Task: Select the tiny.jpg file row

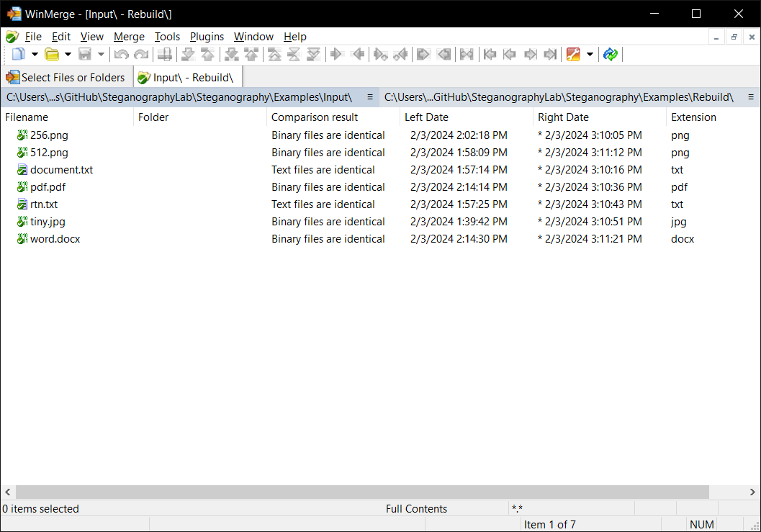Action: pyautogui.click(x=380, y=222)
